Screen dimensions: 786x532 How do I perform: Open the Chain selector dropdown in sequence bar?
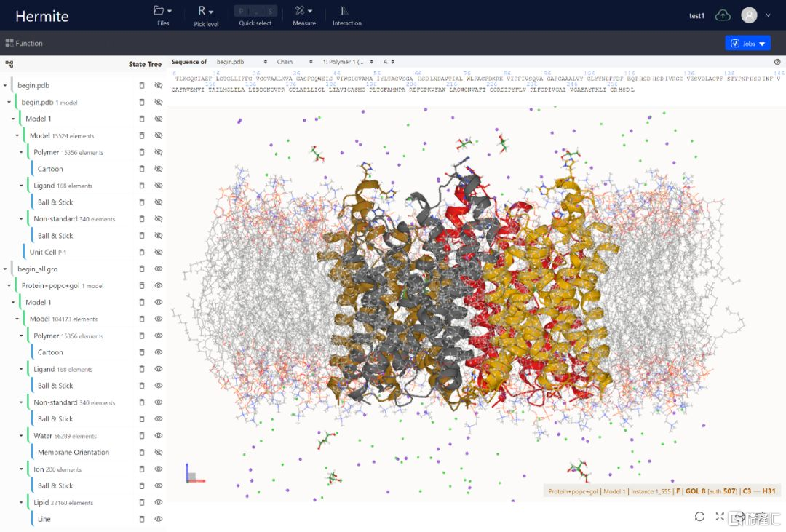coord(295,62)
